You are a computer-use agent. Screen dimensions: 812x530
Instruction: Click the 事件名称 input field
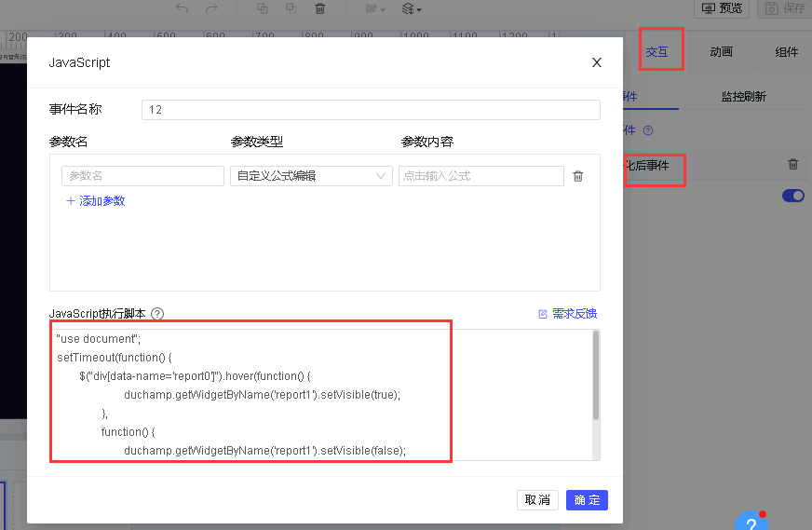[371, 110]
